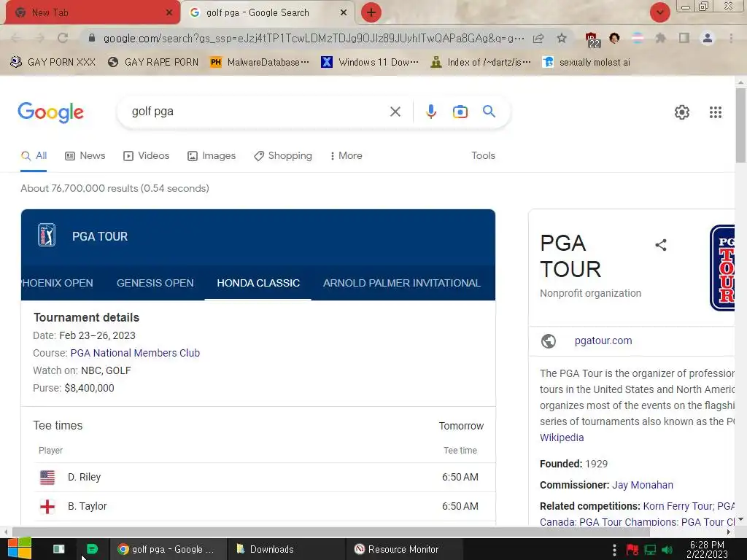Expand the More search filters menu

pos(347,156)
